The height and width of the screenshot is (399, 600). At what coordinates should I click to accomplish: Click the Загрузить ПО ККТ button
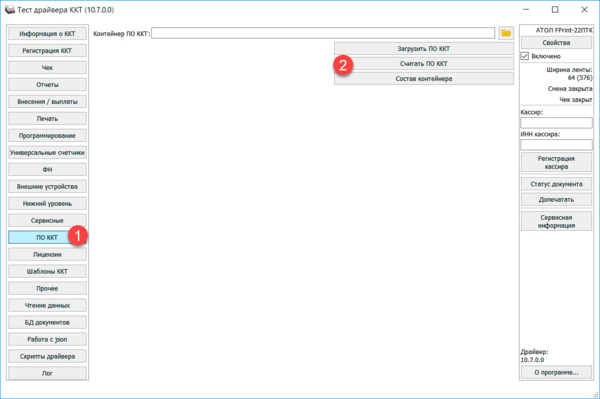pos(424,49)
